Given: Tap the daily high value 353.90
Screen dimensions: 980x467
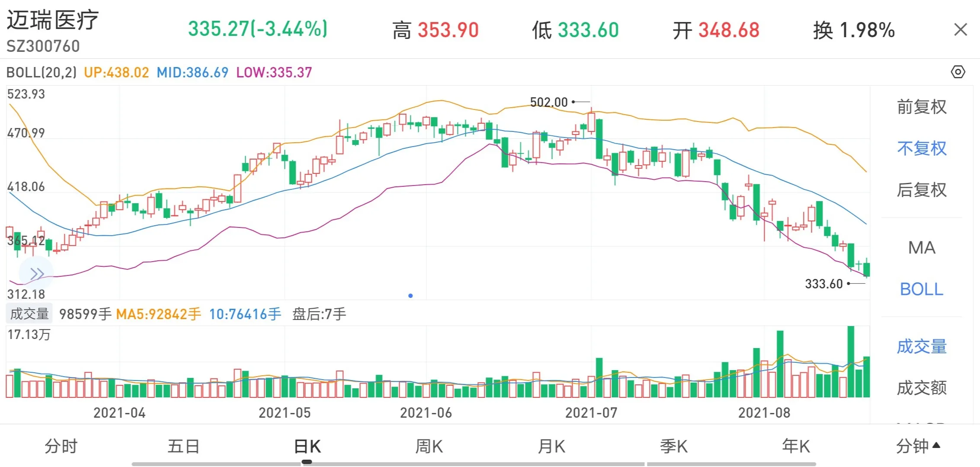Looking at the screenshot, I should (x=448, y=30).
